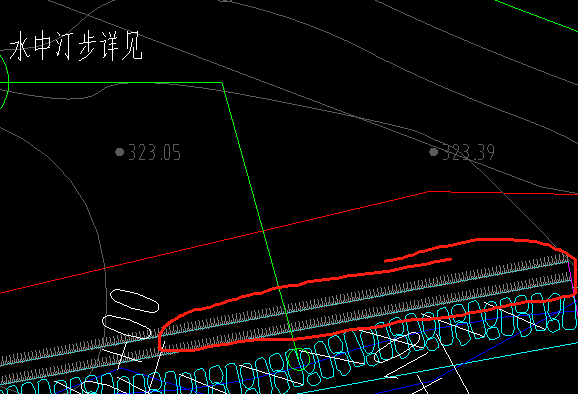Pick the green line in the top-right corner
This screenshot has width=578, height=394.
(535, 14)
